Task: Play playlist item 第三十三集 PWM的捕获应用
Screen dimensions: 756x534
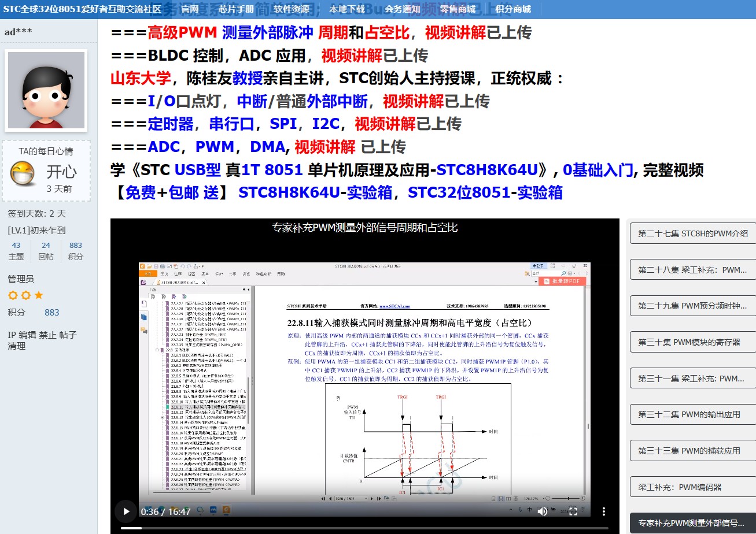Action: [693, 450]
